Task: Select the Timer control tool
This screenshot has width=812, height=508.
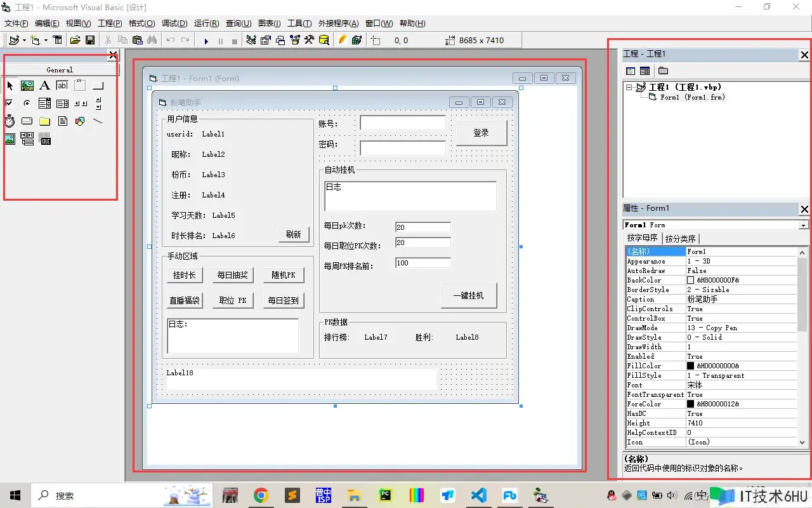Action: coord(10,121)
